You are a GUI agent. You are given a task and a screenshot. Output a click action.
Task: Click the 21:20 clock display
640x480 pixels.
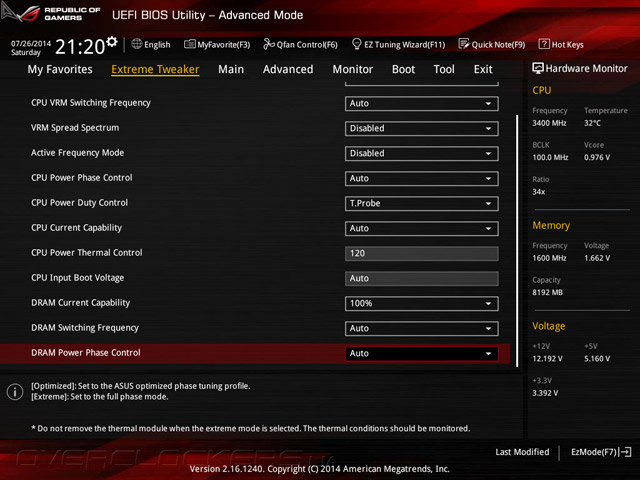pos(80,47)
